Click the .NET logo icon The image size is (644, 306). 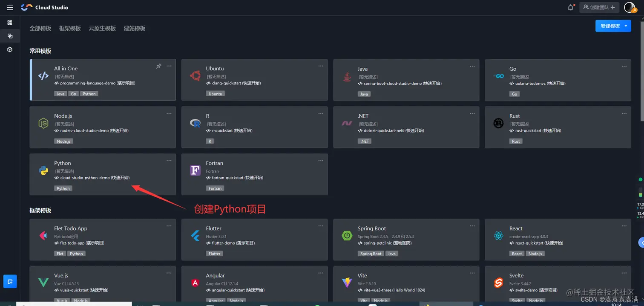tap(347, 124)
